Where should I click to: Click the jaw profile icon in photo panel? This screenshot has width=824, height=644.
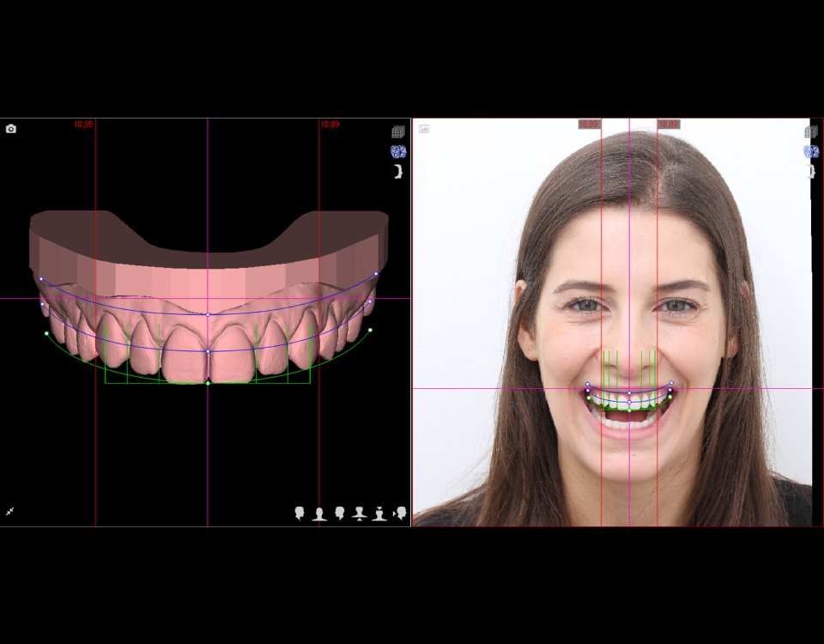pos(811,172)
